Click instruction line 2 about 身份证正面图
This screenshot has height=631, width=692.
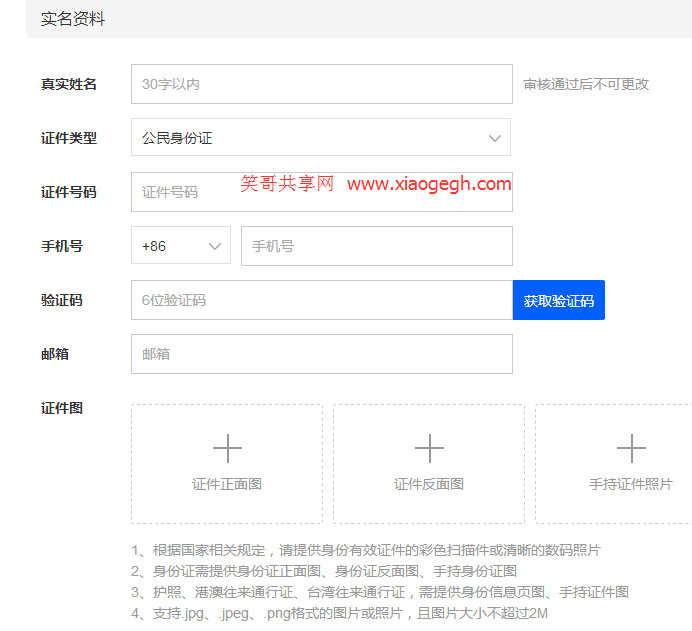pyautogui.click(x=324, y=571)
